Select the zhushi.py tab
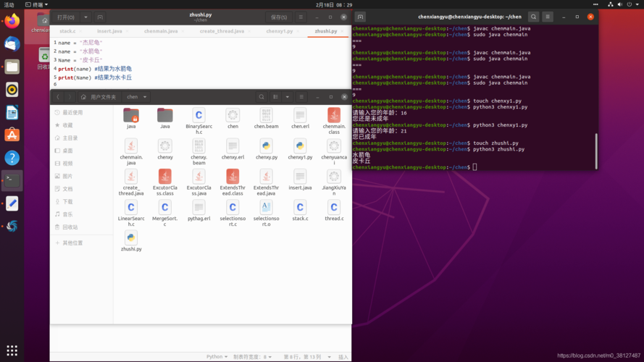 click(326, 31)
